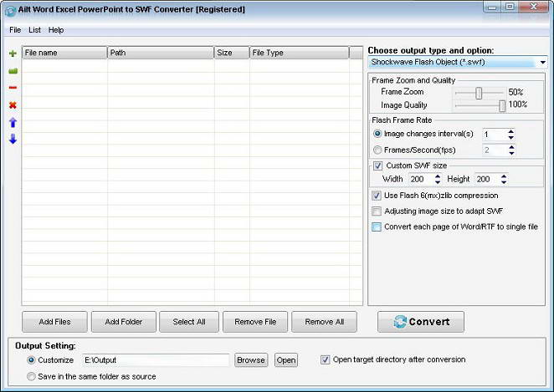554x392 pixels.
Task: Toggle Use Flash 6(mx)zlib compression checkbox
Action: click(377, 196)
